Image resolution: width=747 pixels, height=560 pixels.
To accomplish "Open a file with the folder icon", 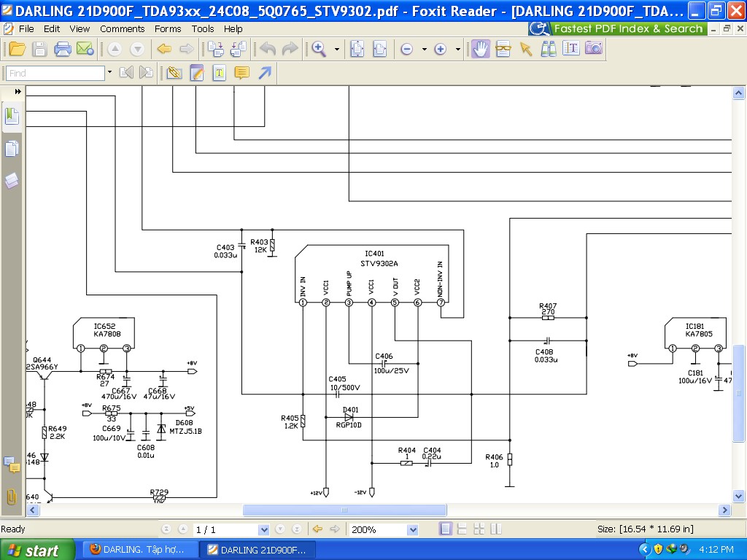I will [x=18, y=49].
